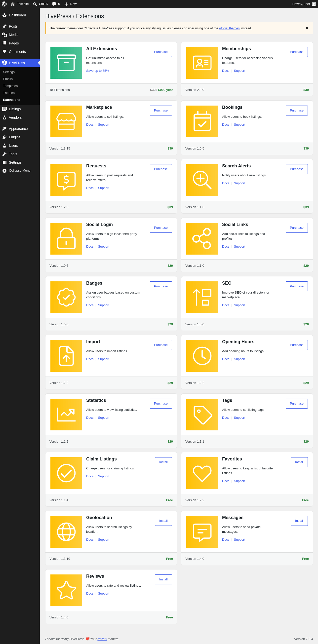Purchase the Statistics extension

pos(161,404)
